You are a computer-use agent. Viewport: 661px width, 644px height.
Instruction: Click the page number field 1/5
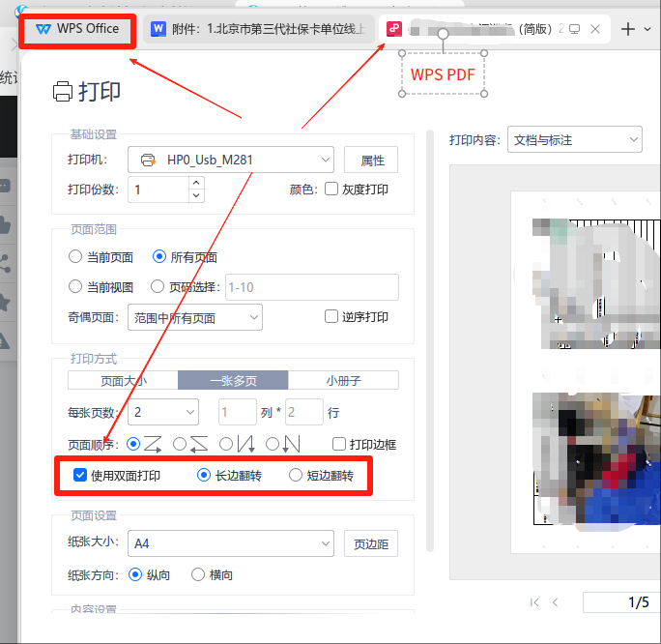pyautogui.click(x=621, y=602)
